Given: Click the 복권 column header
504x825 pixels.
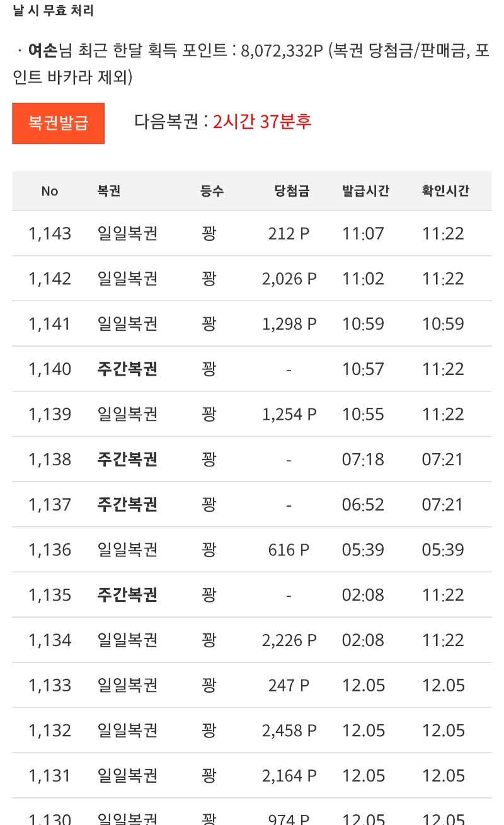Looking at the screenshot, I should click(x=109, y=191).
